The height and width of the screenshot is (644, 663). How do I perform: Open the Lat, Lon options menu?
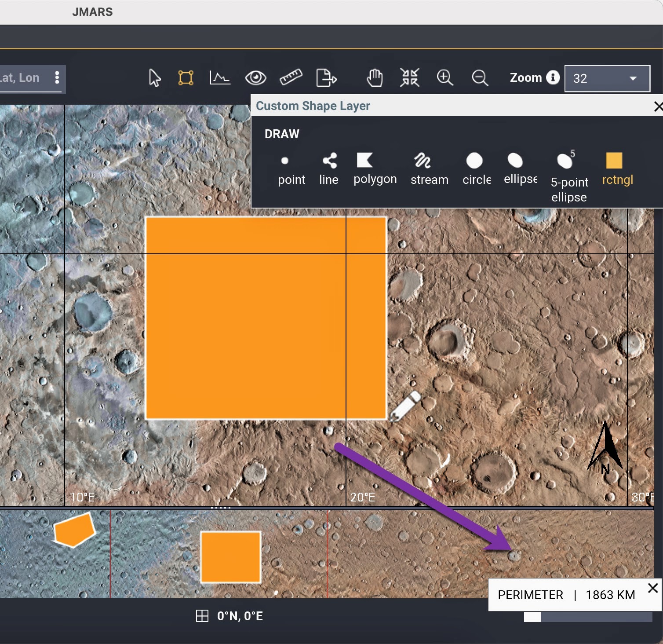57,78
